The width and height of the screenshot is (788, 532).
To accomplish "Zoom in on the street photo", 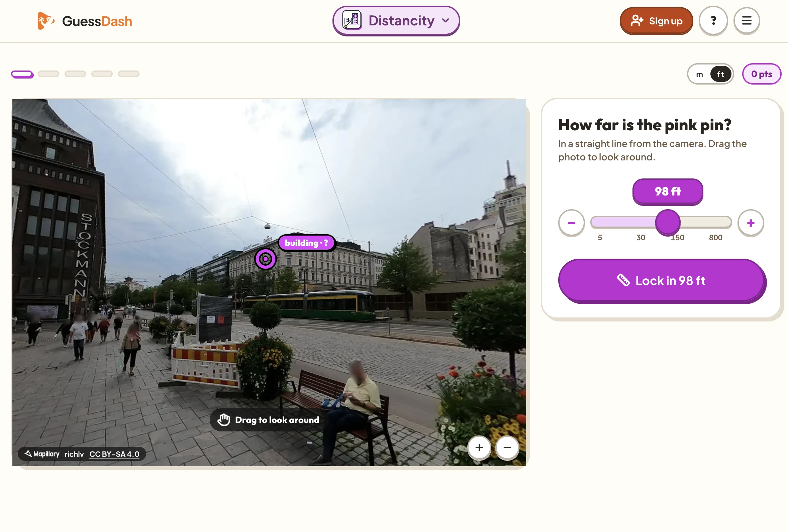I will point(479,448).
